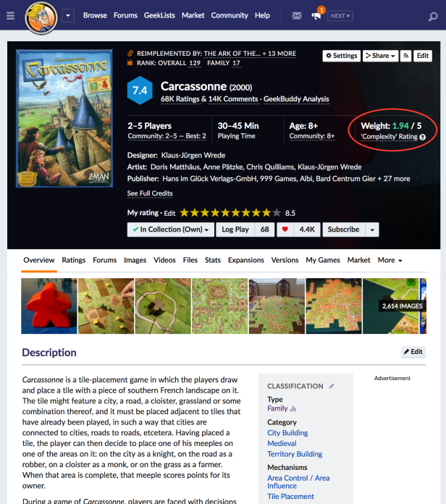
Task: View Family type ranking chart icon
Action: coord(293,408)
